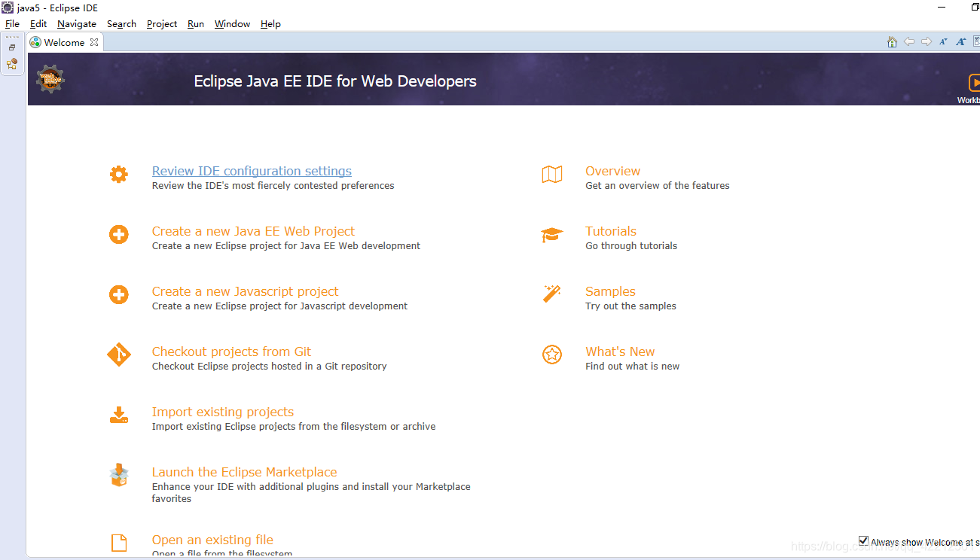
Task: Click the Web Tools gear logo
Action: [50, 78]
